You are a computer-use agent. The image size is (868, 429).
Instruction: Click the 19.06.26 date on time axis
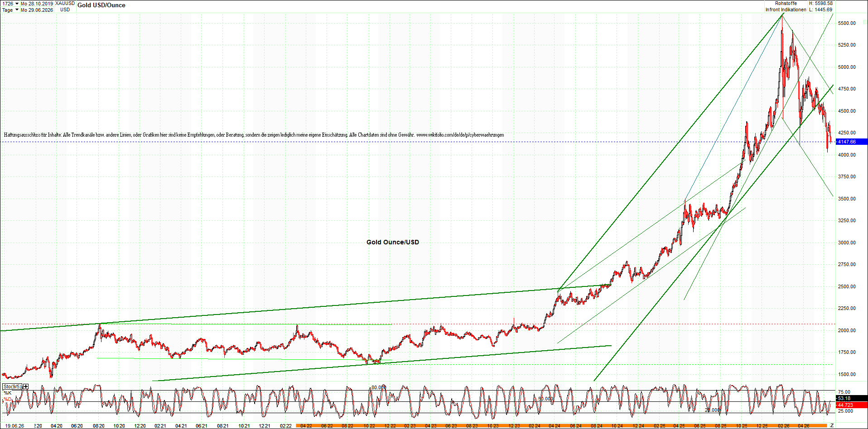(14, 426)
